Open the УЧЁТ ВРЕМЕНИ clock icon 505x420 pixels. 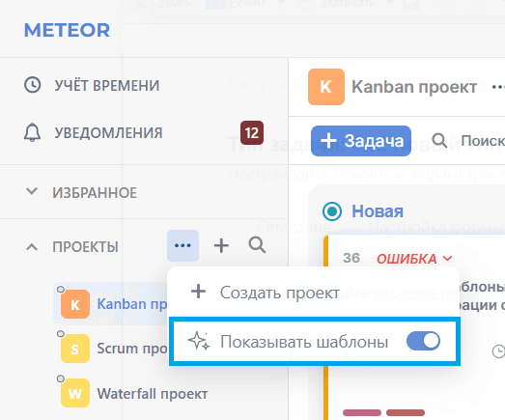tap(33, 85)
